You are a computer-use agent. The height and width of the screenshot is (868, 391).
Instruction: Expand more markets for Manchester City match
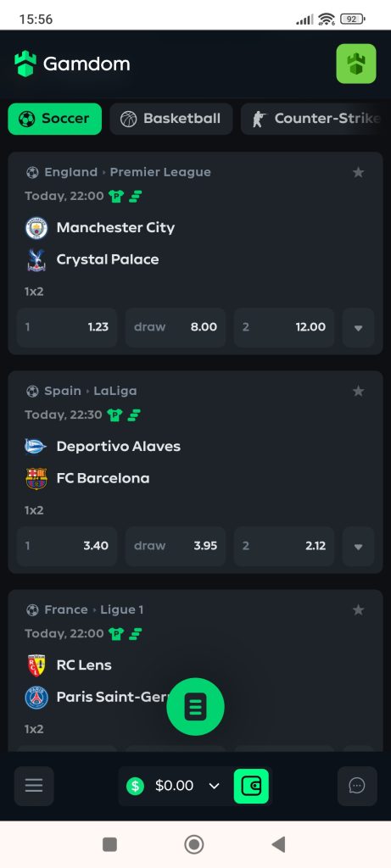coord(358,327)
